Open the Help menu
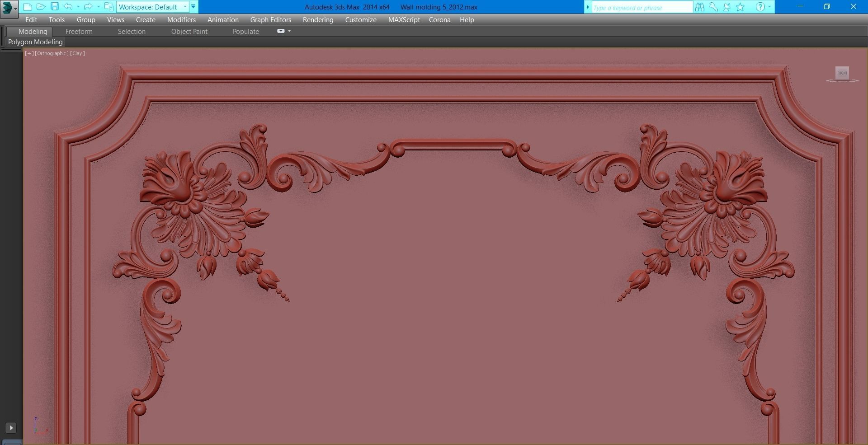 coord(467,20)
